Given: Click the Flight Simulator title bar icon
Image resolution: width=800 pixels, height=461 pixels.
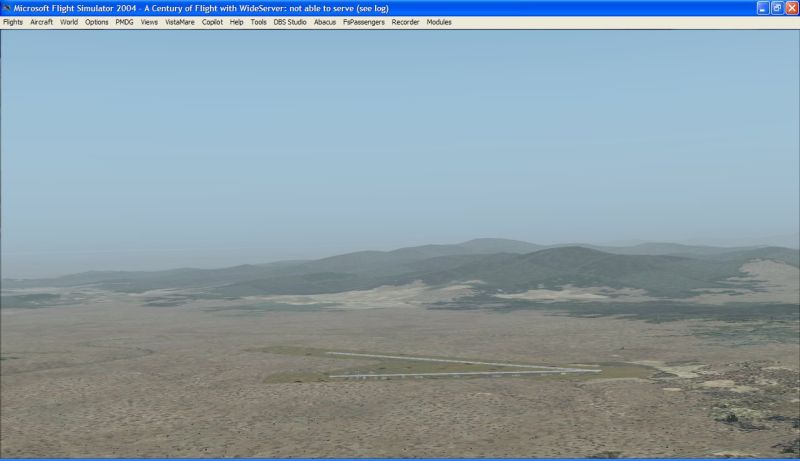Looking at the screenshot, I should point(8,8).
